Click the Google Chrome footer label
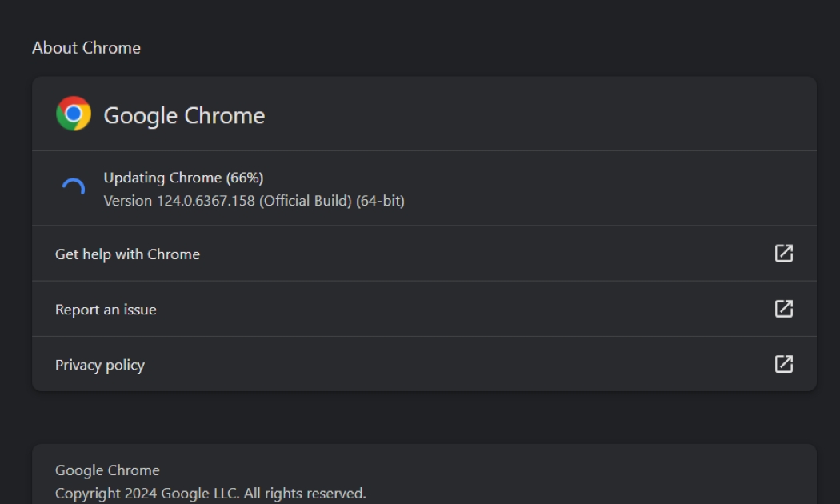840x504 pixels. coord(106,470)
